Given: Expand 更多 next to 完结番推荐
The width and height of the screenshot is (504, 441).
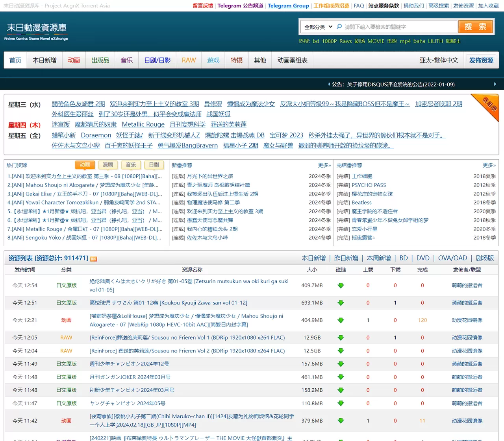Looking at the screenshot, I should [x=488, y=165].
